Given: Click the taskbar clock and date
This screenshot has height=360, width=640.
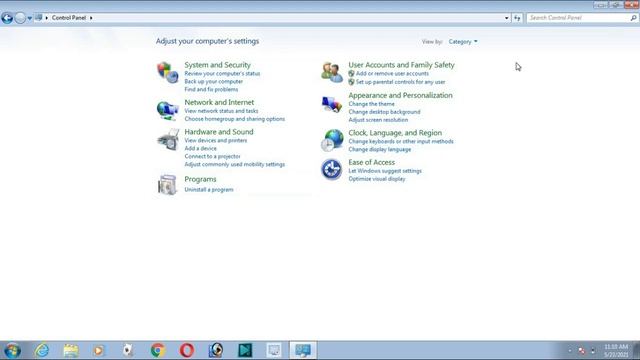Looking at the screenshot, I should tap(616, 351).
